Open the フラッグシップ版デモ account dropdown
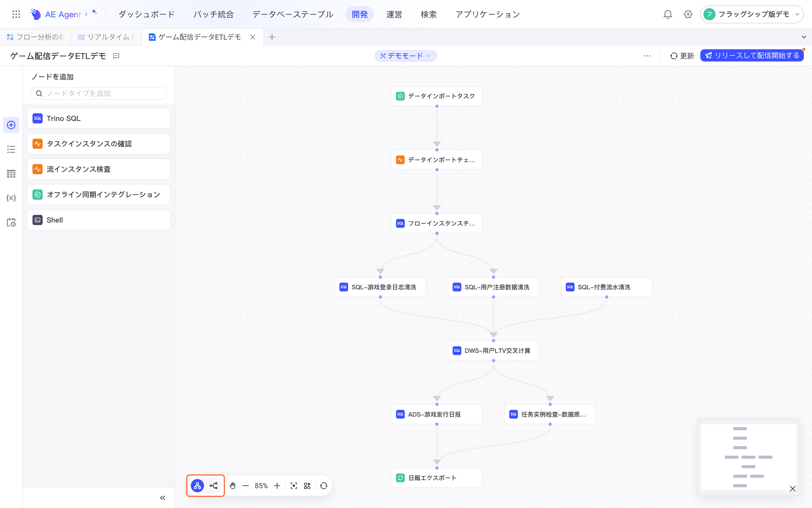Image resolution: width=812 pixels, height=508 pixels. pos(752,14)
